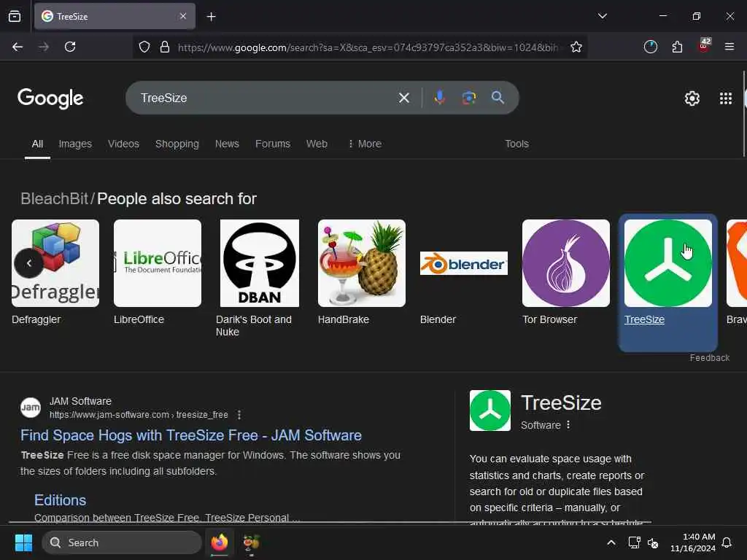The width and height of the screenshot is (747, 560).
Task: Open Firefox application hamburger menu
Action: 729,47
